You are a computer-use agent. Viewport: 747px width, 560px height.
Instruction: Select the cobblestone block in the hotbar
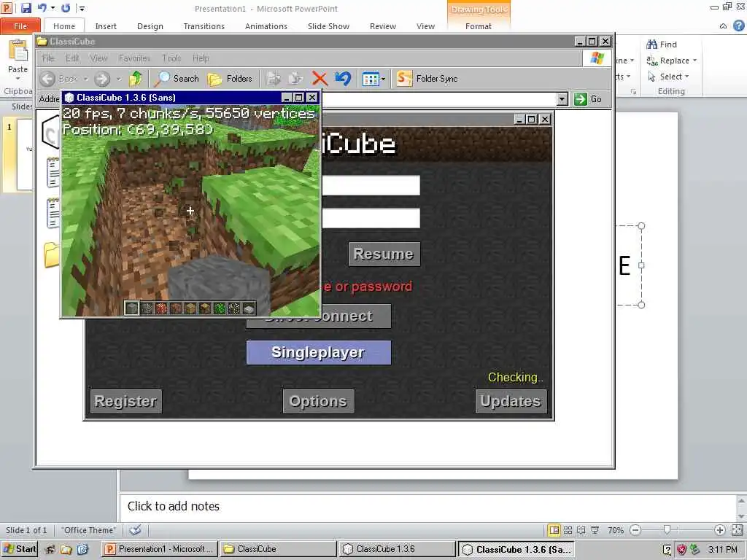[147, 308]
